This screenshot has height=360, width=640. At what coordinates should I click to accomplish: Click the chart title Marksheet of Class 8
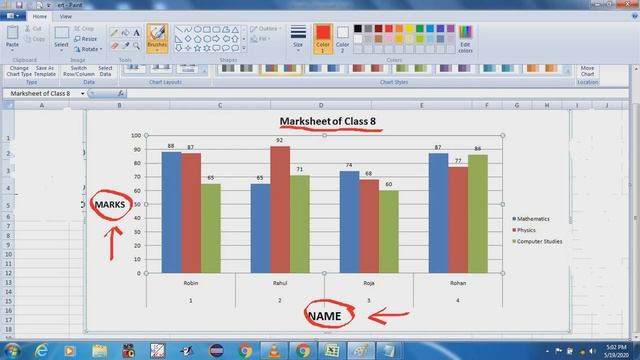[x=328, y=121]
